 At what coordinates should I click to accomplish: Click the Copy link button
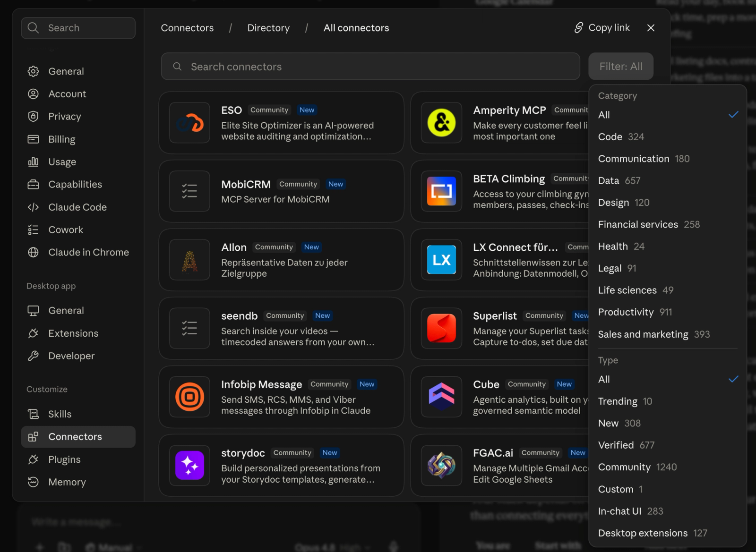602,28
